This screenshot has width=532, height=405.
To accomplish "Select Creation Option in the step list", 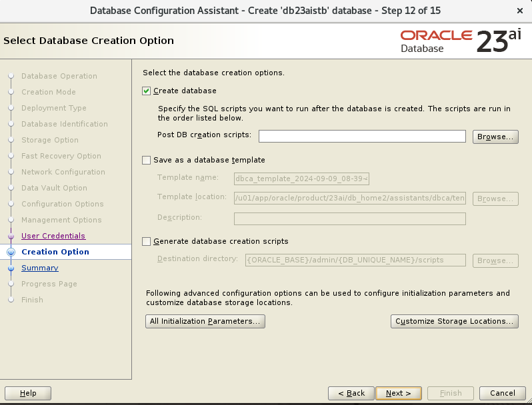I will click(55, 252).
